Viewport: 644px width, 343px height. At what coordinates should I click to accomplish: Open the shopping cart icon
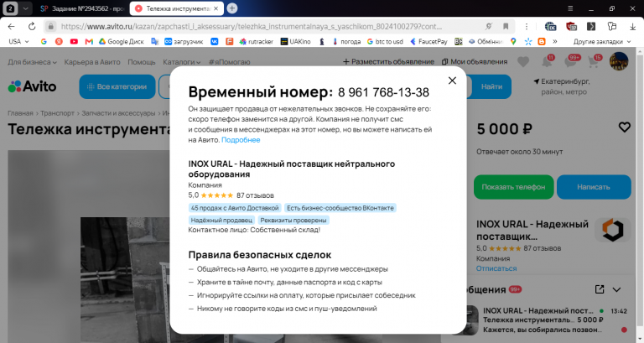pos(594,61)
